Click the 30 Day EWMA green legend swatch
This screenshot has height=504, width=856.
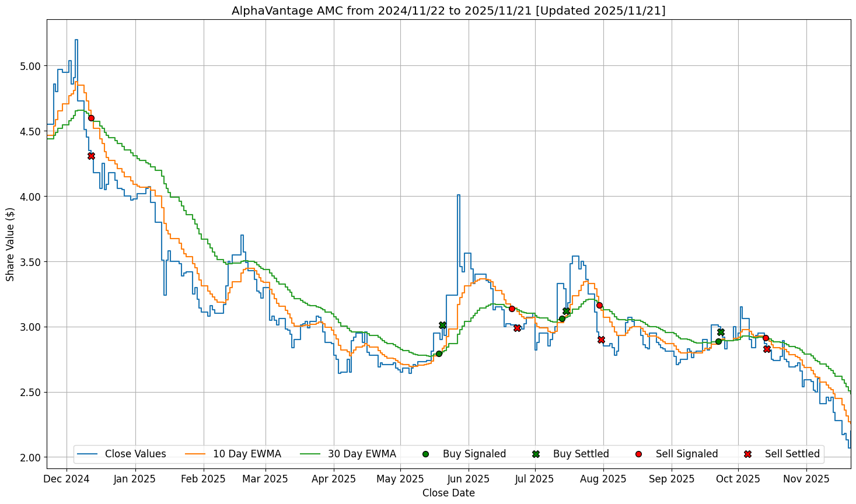click(310, 454)
